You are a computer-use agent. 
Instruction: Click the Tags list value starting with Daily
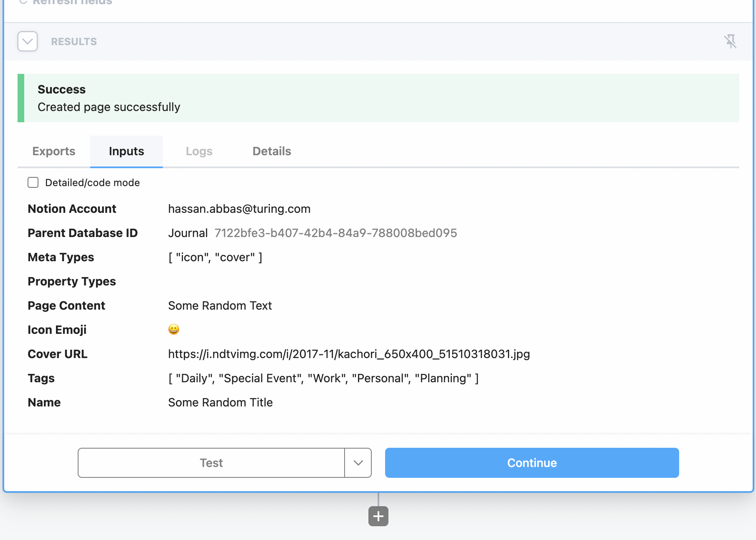coord(323,378)
